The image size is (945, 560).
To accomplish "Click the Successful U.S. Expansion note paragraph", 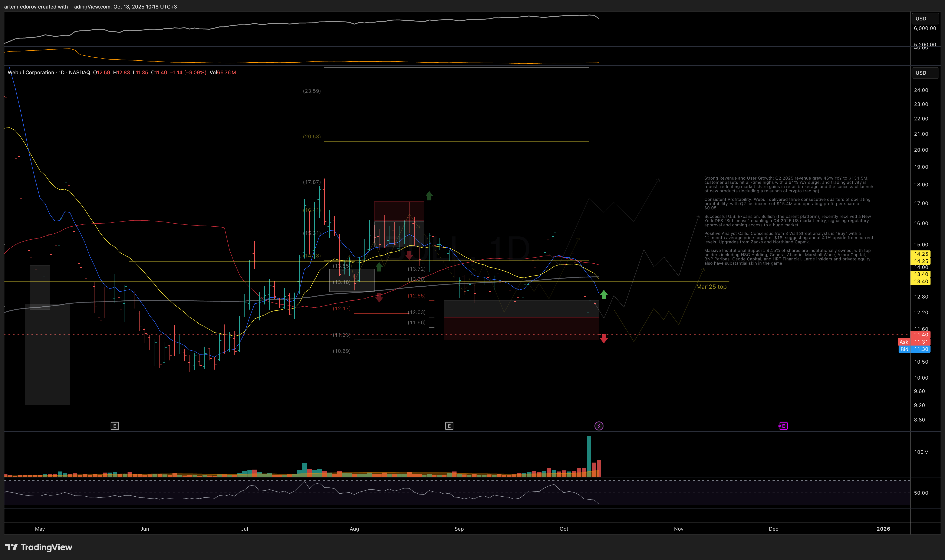I will pyautogui.click(x=788, y=221).
